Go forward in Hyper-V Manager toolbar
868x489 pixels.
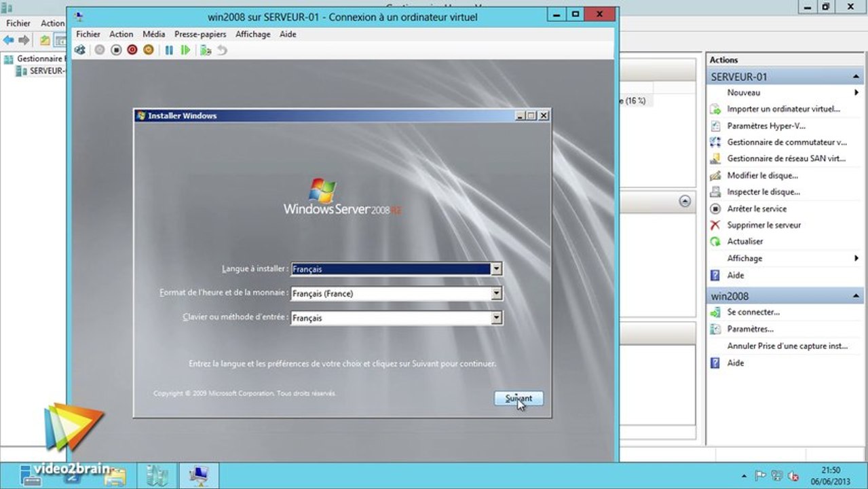tap(24, 40)
